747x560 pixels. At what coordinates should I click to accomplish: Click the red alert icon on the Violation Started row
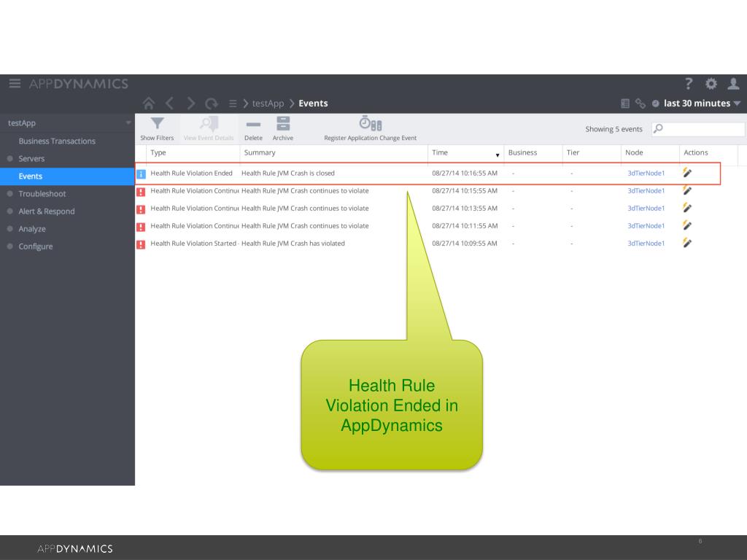click(x=141, y=244)
